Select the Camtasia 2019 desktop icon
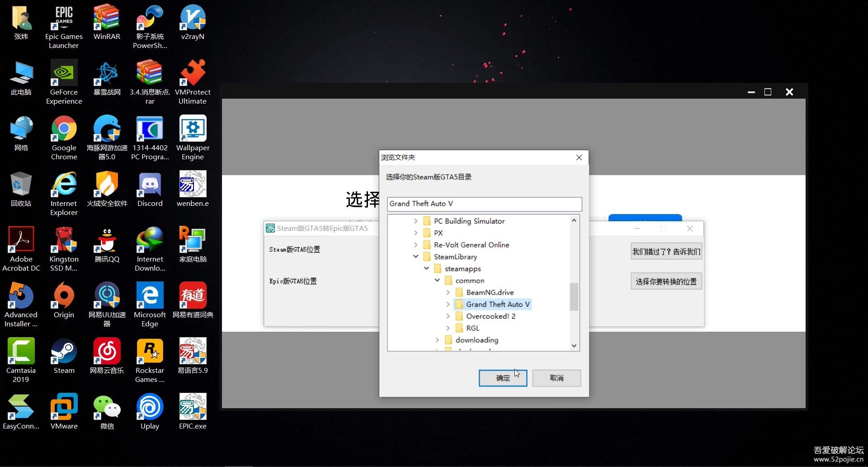The height and width of the screenshot is (467, 868). 21,361
